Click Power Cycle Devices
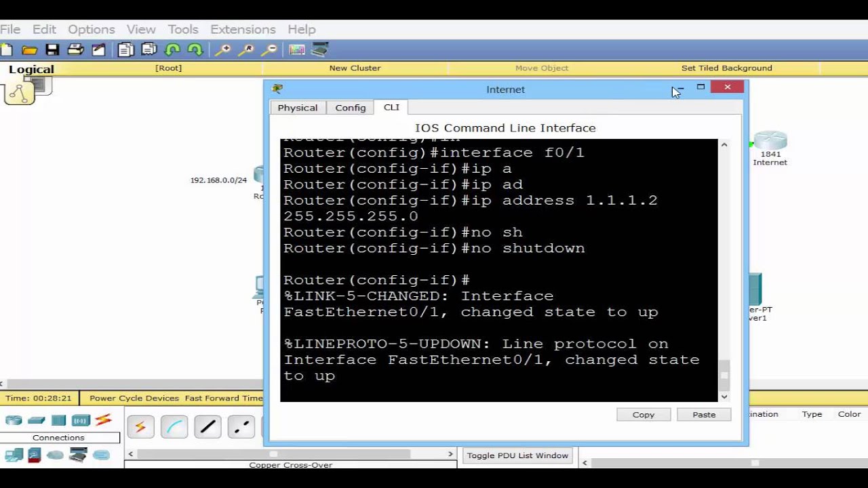Screen dimensions: 868x488 (x=134, y=398)
